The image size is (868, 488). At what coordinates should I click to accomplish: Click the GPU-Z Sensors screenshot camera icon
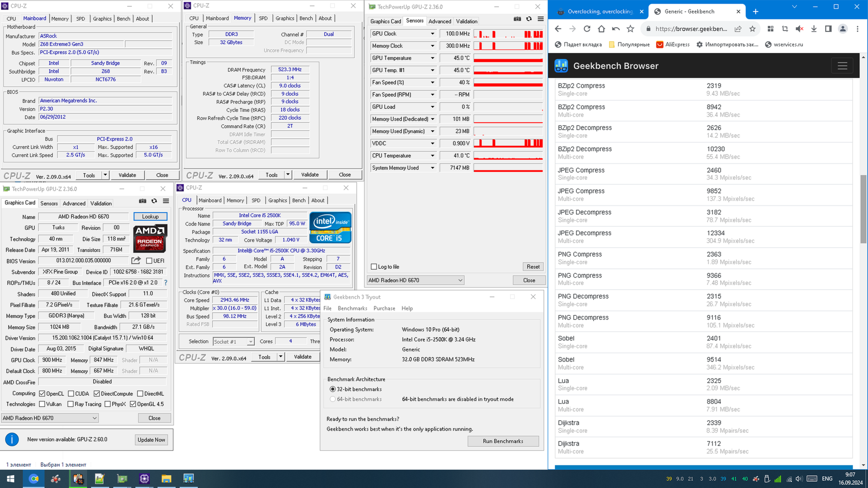click(517, 19)
